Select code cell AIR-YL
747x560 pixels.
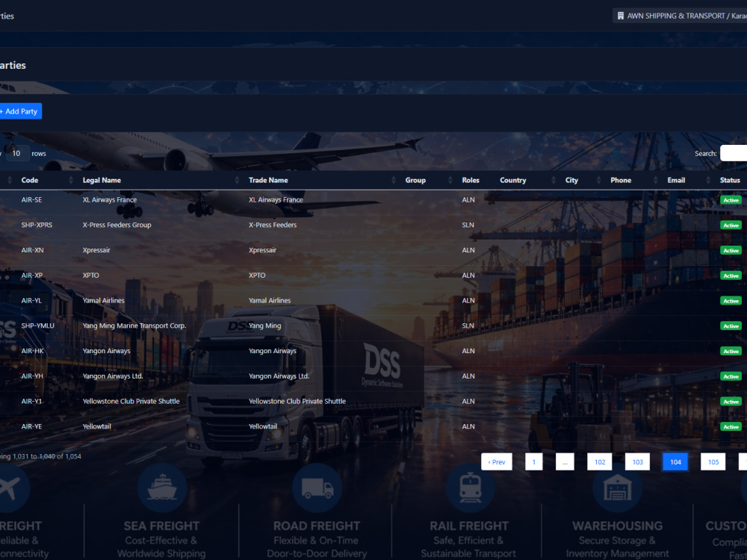tap(31, 300)
